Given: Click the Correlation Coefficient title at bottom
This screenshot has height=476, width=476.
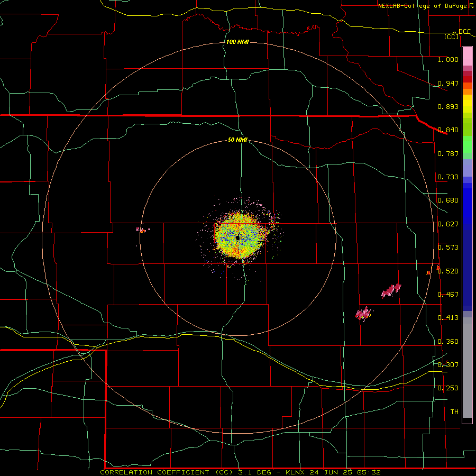Looking at the screenshot, I should (240, 472).
